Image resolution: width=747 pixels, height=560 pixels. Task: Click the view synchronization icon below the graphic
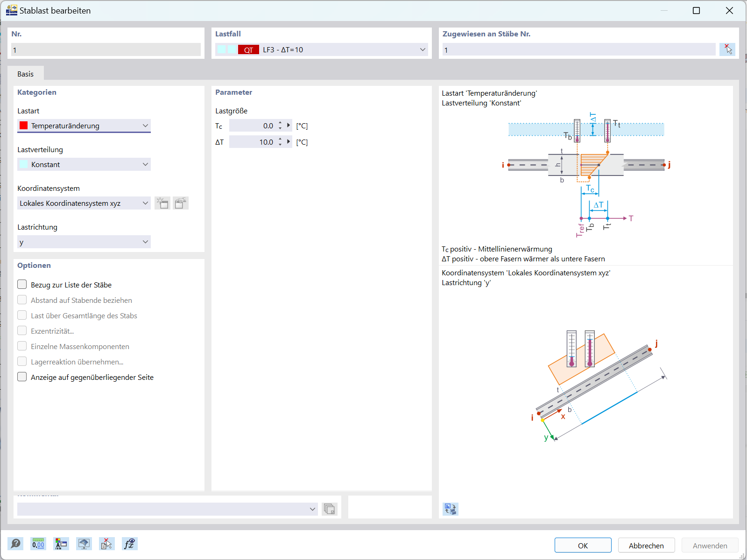451,509
